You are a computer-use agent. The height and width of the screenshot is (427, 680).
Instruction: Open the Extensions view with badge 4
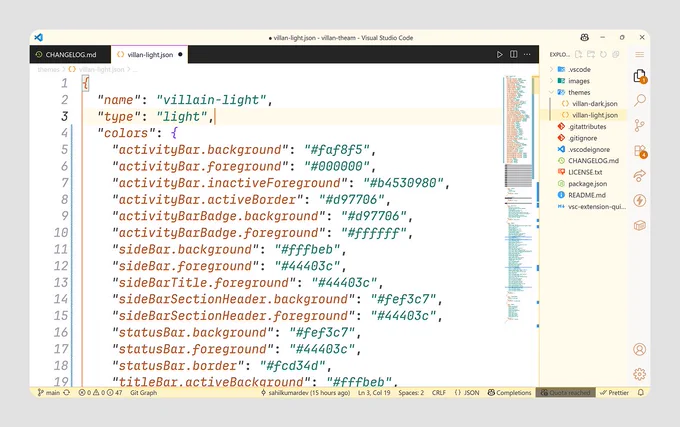click(640, 151)
